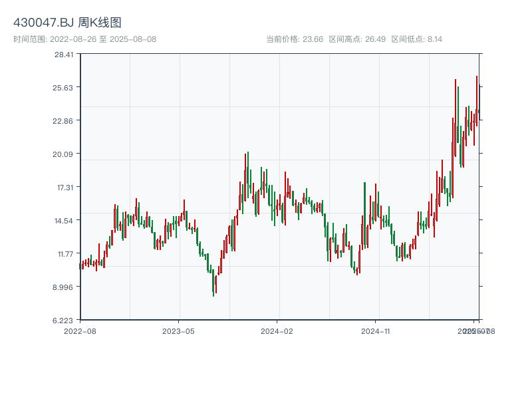Click the y-axis label 11.77
532x399 pixels.
[65, 254]
